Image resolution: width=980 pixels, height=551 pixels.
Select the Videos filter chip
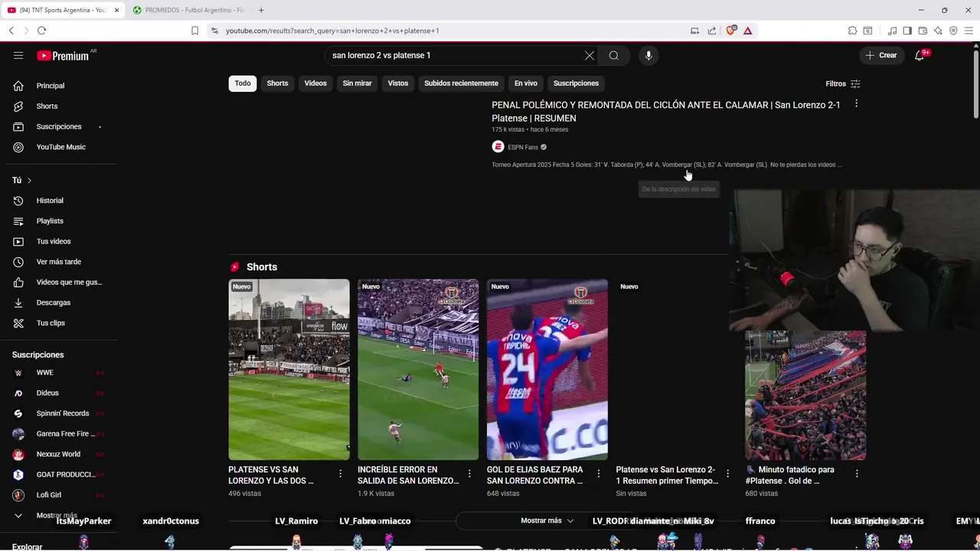tap(315, 83)
